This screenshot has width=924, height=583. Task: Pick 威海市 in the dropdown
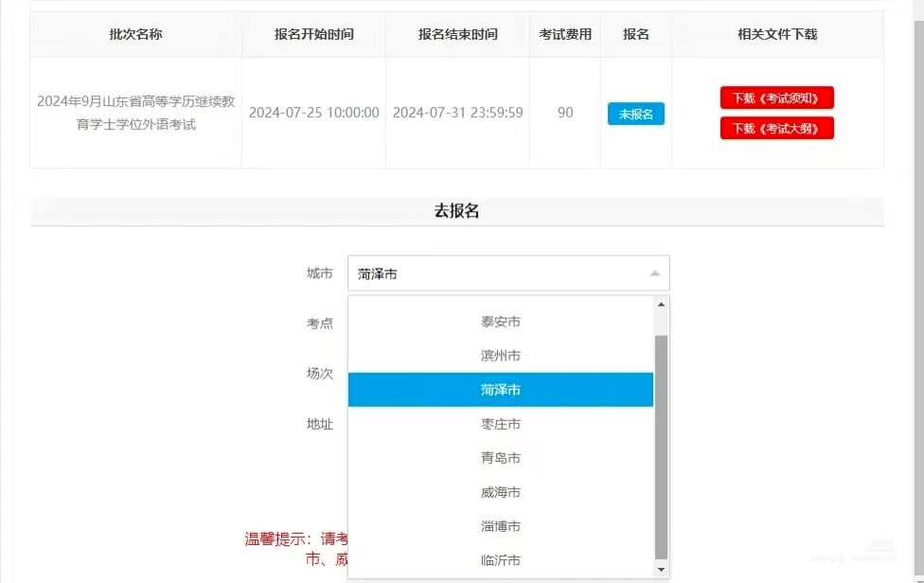(x=500, y=492)
